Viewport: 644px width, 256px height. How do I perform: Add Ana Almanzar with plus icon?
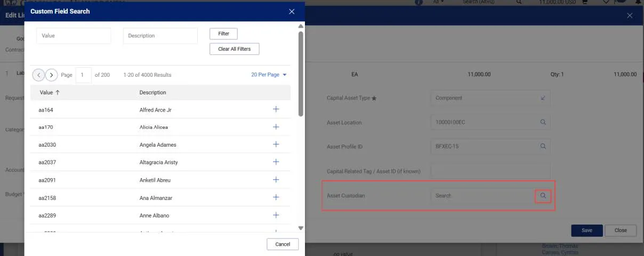tap(276, 197)
